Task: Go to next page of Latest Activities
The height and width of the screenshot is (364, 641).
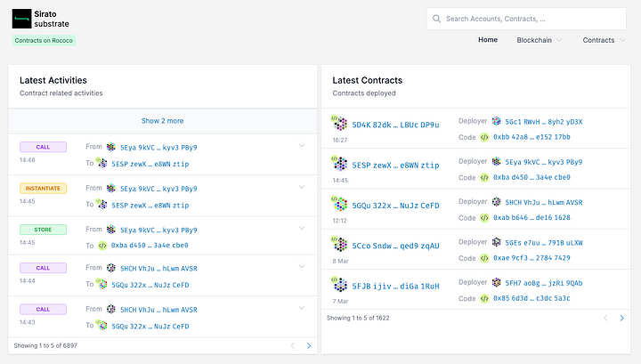Action: pyautogui.click(x=309, y=345)
